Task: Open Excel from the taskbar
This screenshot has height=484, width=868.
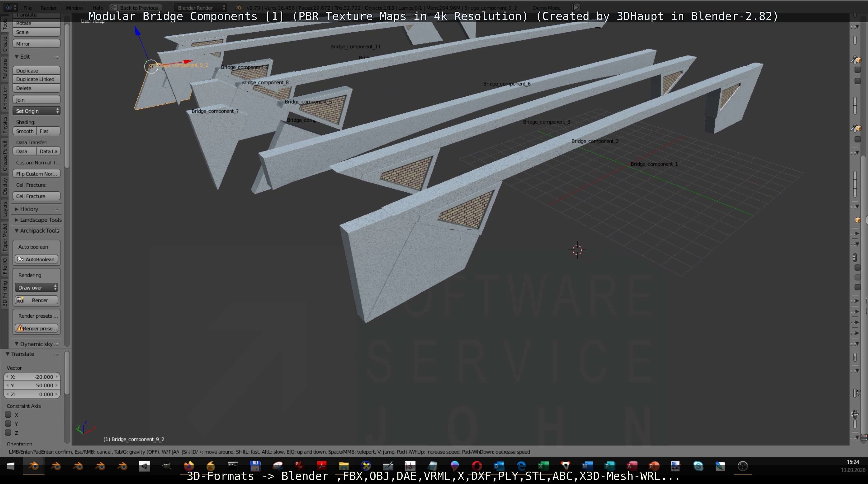Action: click(543, 466)
